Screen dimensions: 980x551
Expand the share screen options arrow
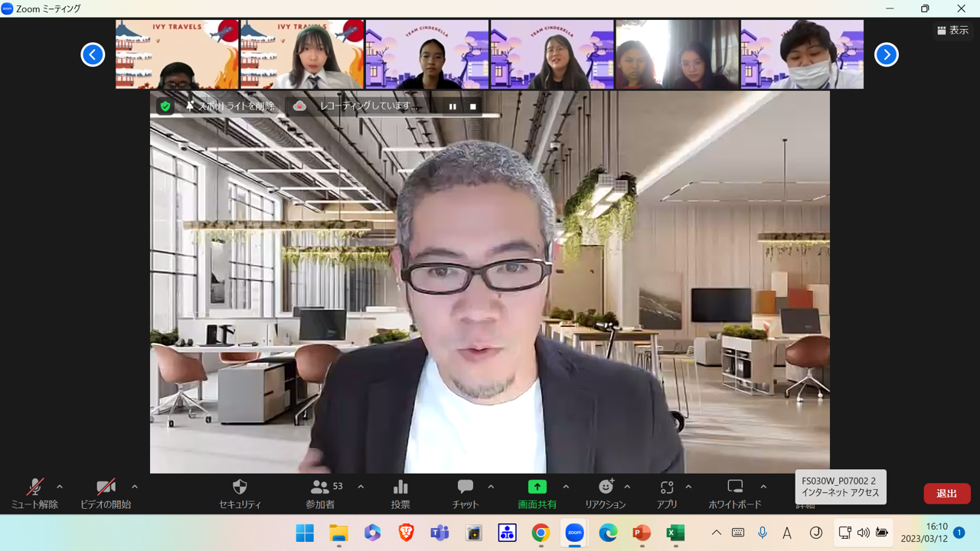tap(566, 487)
